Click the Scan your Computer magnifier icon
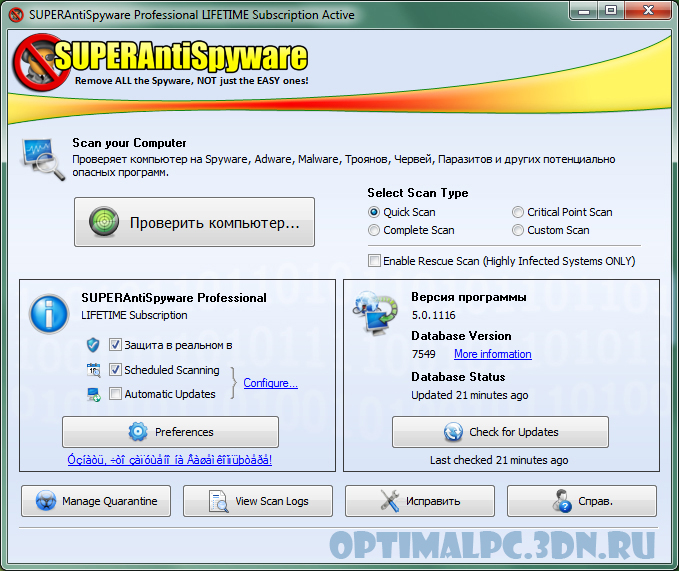 (x=42, y=159)
